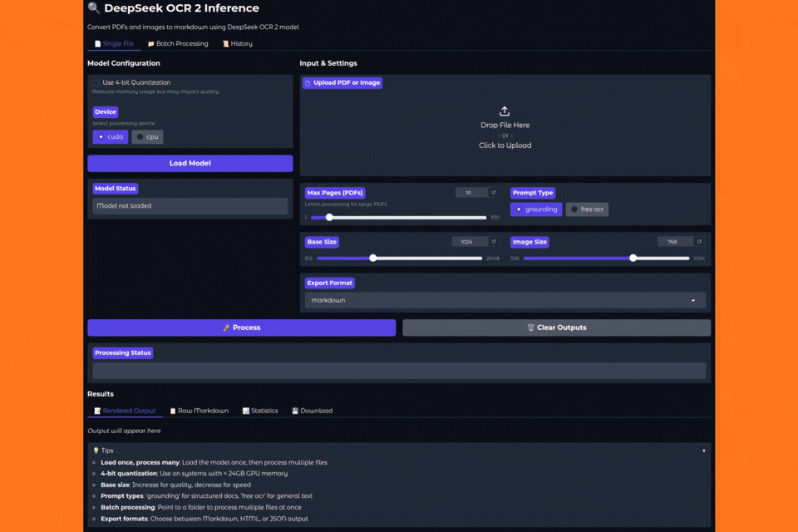
Task: Open the Download results tab
Action: (x=312, y=411)
